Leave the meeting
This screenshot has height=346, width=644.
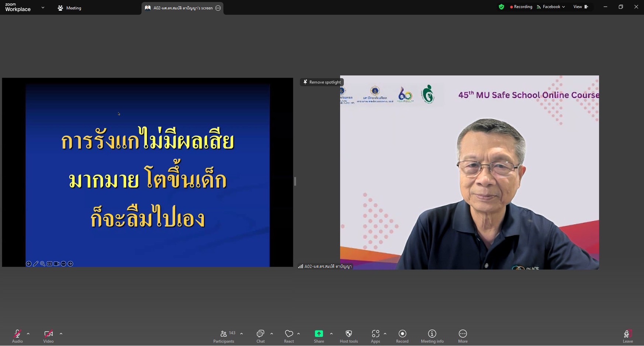click(x=627, y=335)
